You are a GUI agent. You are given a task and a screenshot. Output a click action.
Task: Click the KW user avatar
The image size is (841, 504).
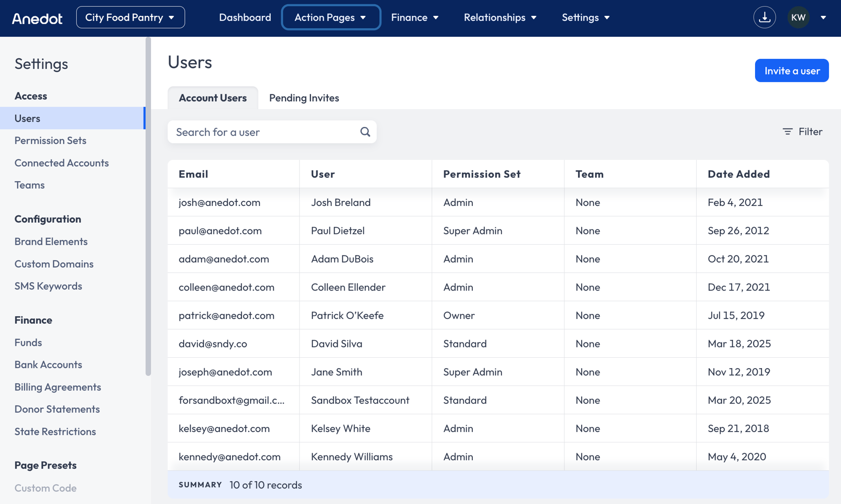pyautogui.click(x=798, y=18)
